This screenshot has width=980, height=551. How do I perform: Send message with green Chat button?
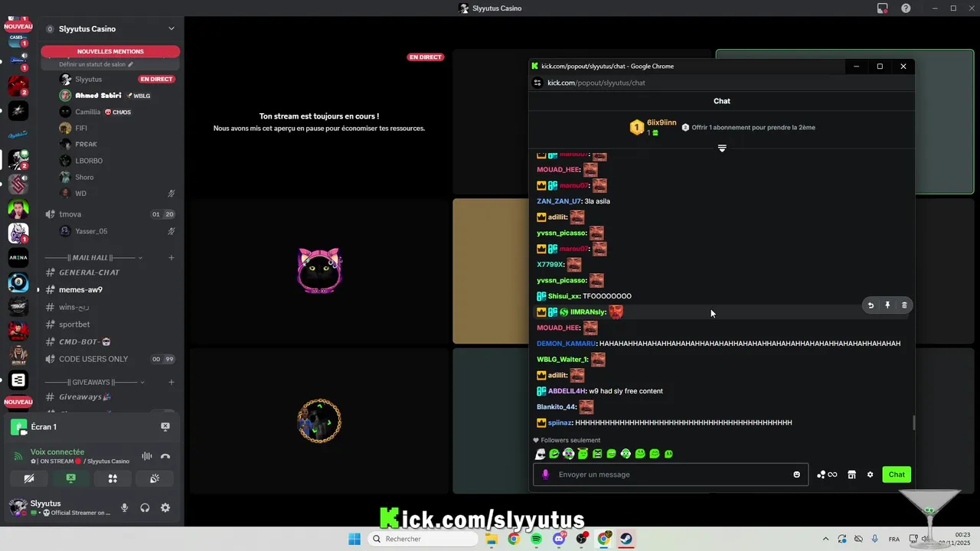[x=897, y=474]
